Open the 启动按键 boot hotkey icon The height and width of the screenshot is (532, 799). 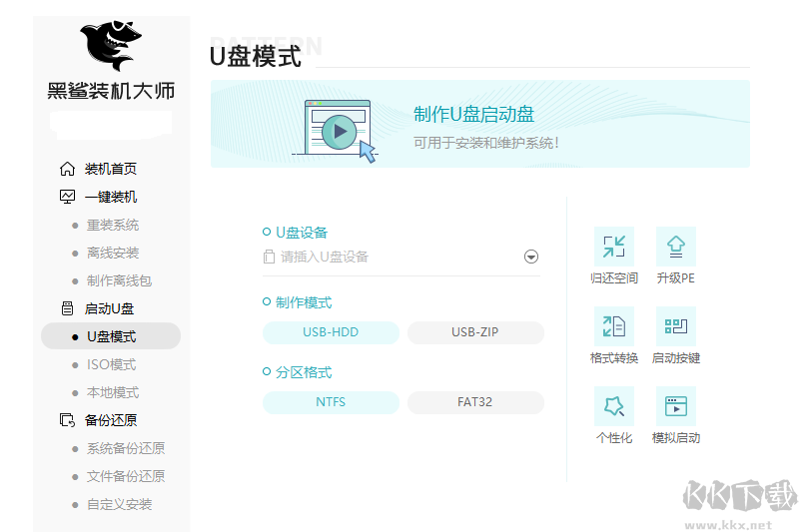pyautogui.click(x=676, y=326)
